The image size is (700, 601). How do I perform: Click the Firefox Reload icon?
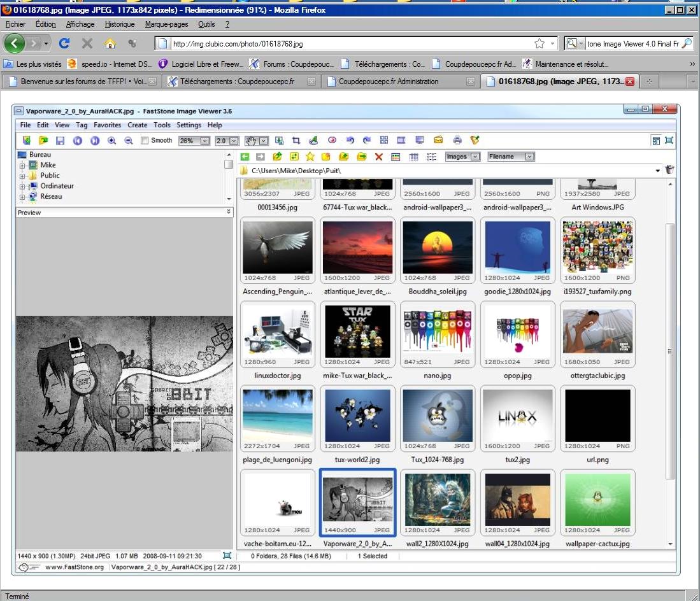click(x=64, y=43)
